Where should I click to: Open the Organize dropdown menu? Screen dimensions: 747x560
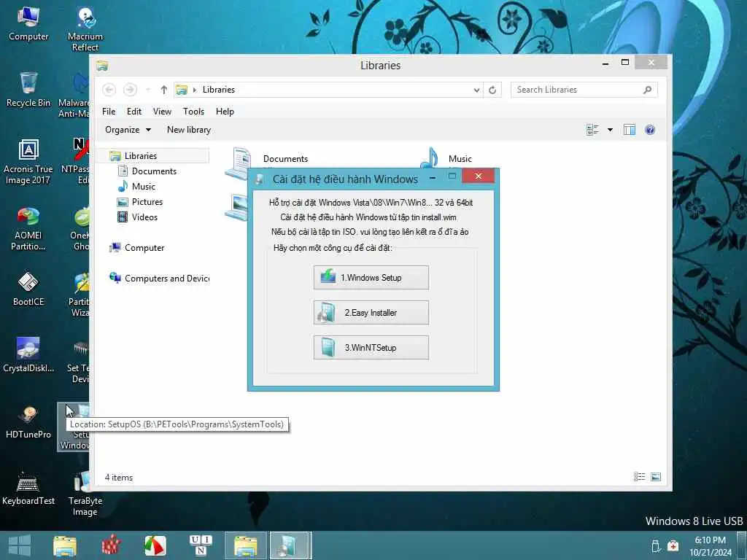(x=128, y=130)
